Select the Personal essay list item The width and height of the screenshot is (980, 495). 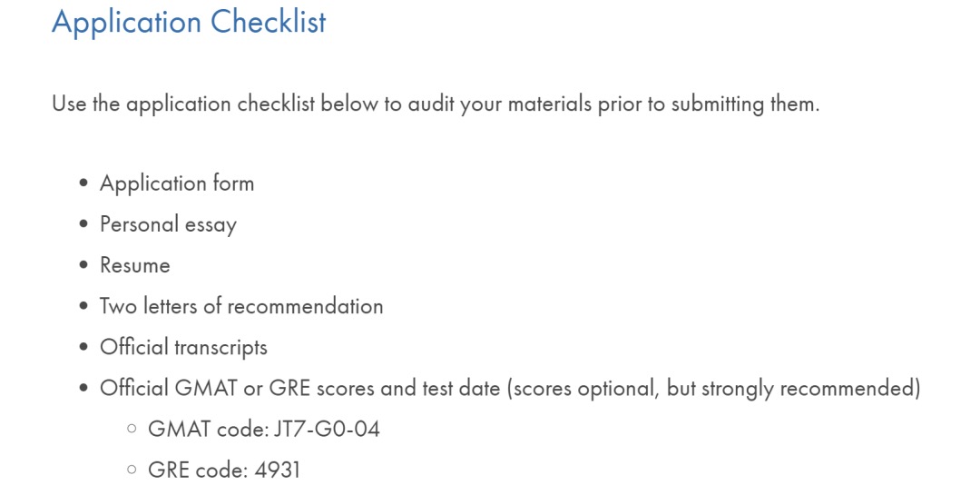[168, 224]
